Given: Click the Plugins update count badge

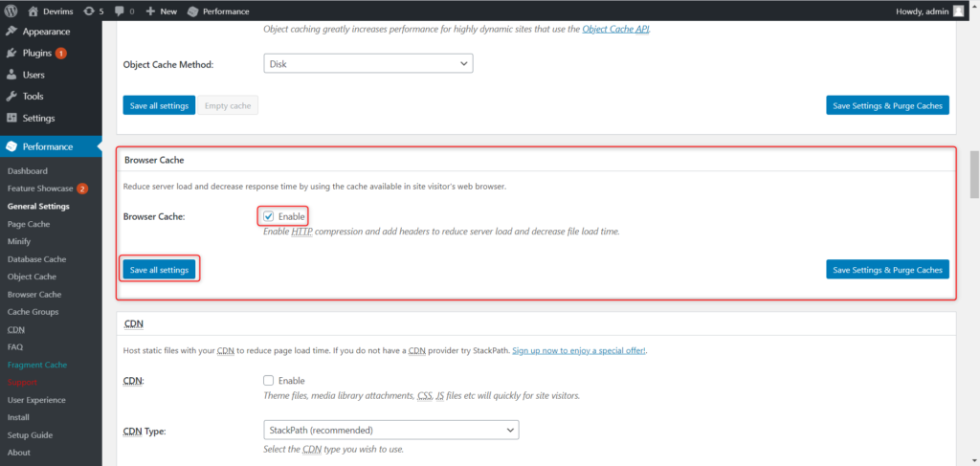Looking at the screenshot, I should pyautogui.click(x=60, y=53).
